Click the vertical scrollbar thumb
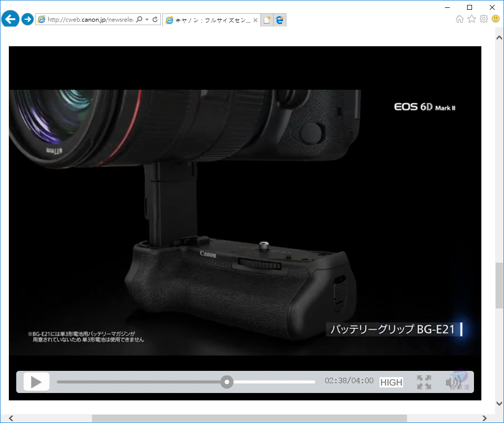 coord(499,286)
